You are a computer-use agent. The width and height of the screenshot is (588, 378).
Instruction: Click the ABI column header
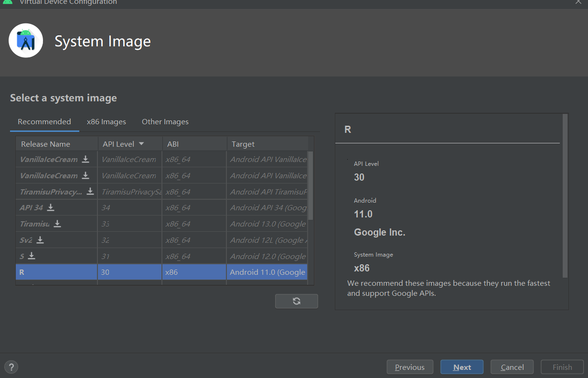coord(173,144)
